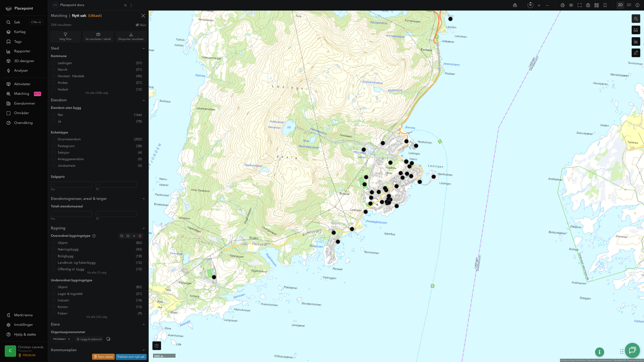Reset map orientation with North compass

[530, 5]
